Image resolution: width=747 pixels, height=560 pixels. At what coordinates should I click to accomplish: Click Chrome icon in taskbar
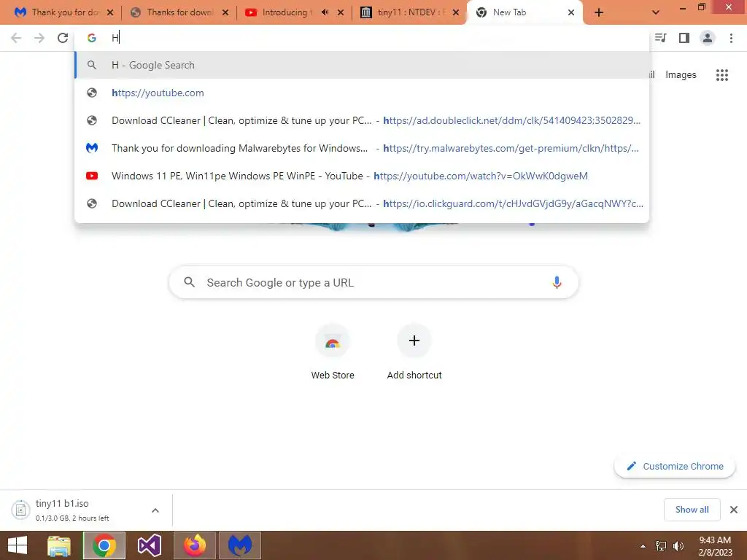[x=104, y=545]
